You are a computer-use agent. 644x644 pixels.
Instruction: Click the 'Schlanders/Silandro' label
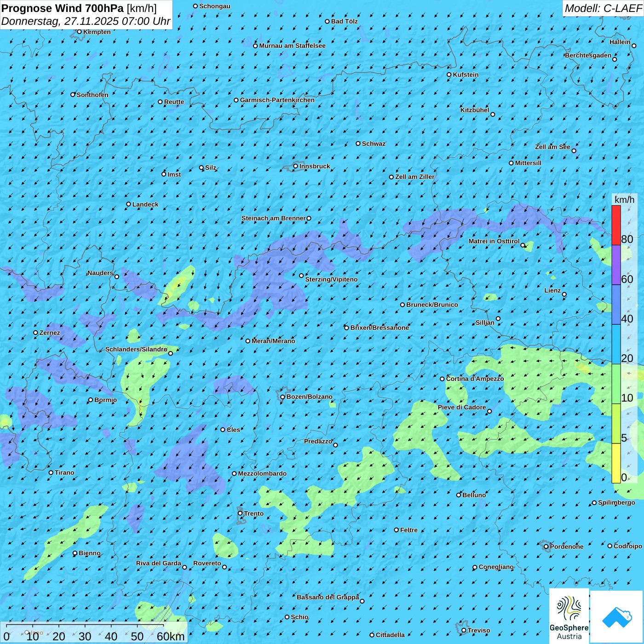click(136, 349)
